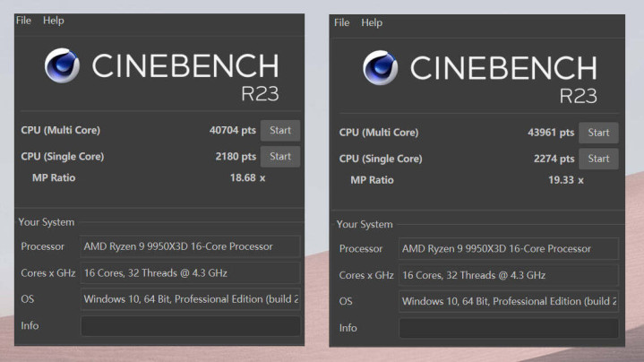This screenshot has height=362, width=644.
Task: Open Help menu in right Cinebench window
Action: 372,22
